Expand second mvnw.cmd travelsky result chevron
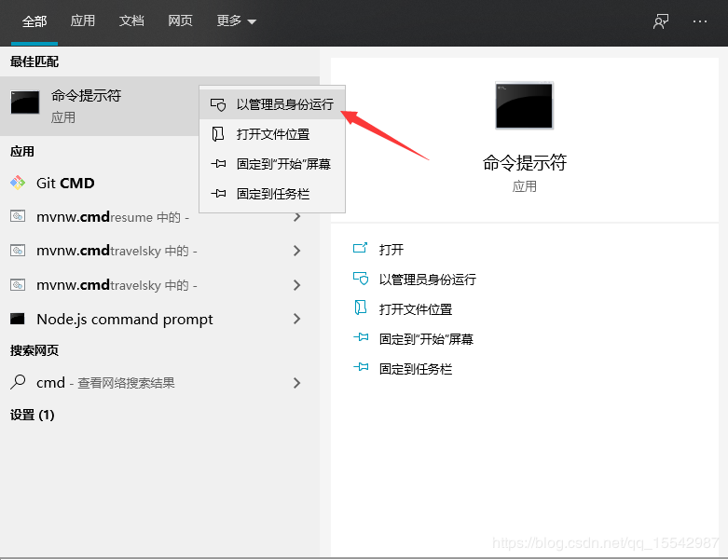728x560 pixels. (x=297, y=285)
